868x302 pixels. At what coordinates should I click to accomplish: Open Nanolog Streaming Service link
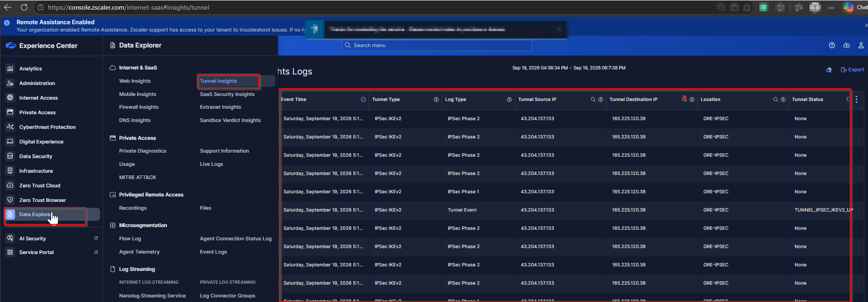pos(152,296)
